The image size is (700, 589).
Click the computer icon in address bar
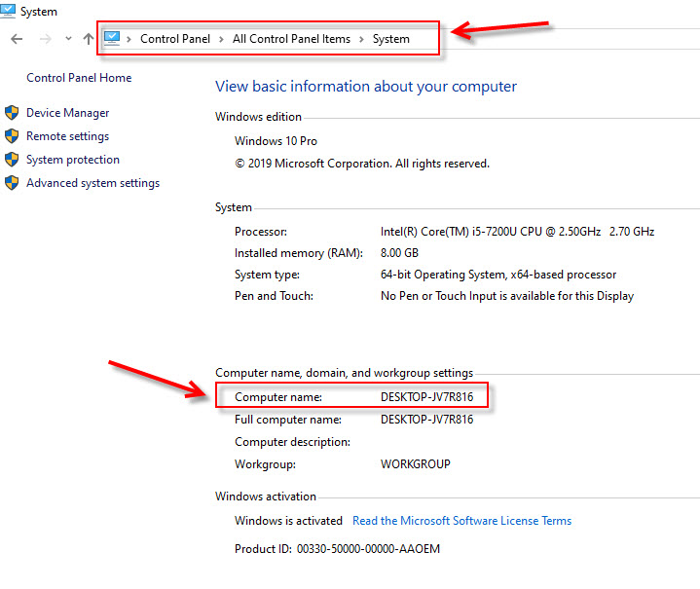[112, 38]
